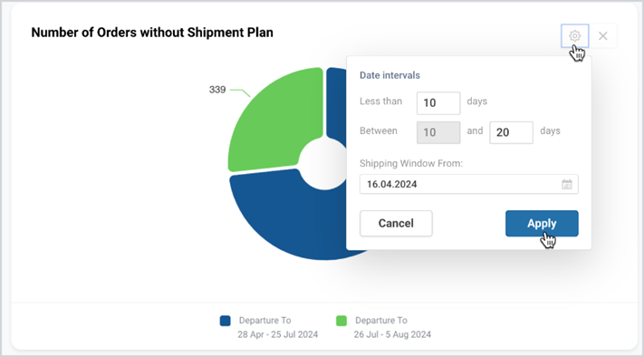Close the widget with the X icon
The width and height of the screenshot is (644, 357).
(603, 36)
